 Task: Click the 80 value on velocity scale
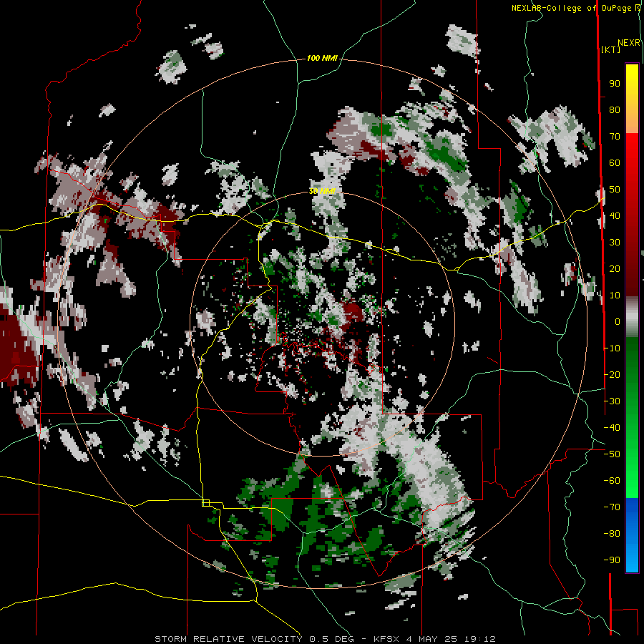pyautogui.click(x=615, y=110)
